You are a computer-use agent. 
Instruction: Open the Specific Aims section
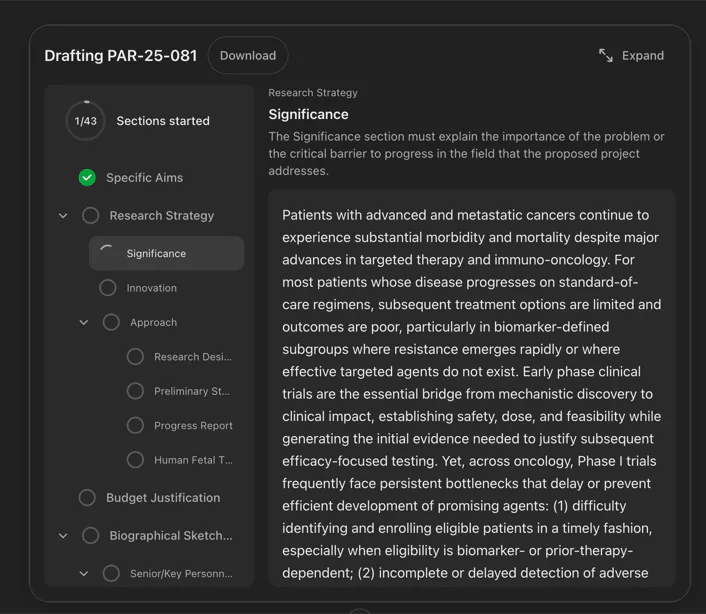pyautogui.click(x=145, y=178)
